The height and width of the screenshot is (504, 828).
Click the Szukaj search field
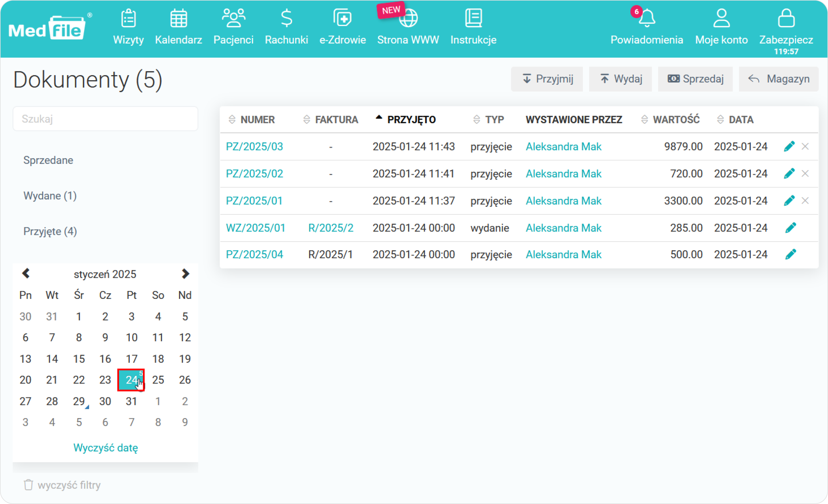point(105,119)
